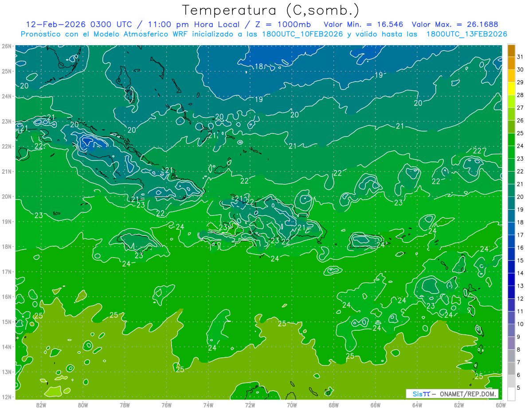Pick the yellow color bar segment between 28 and 29
The width and height of the screenshot is (532, 411).
pyautogui.click(x=511, y=89)
